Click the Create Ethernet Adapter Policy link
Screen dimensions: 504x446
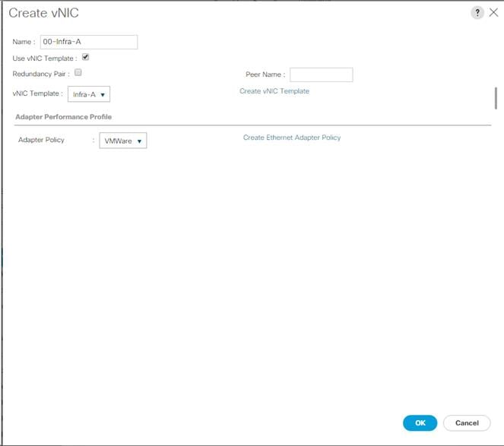(292, 138)
